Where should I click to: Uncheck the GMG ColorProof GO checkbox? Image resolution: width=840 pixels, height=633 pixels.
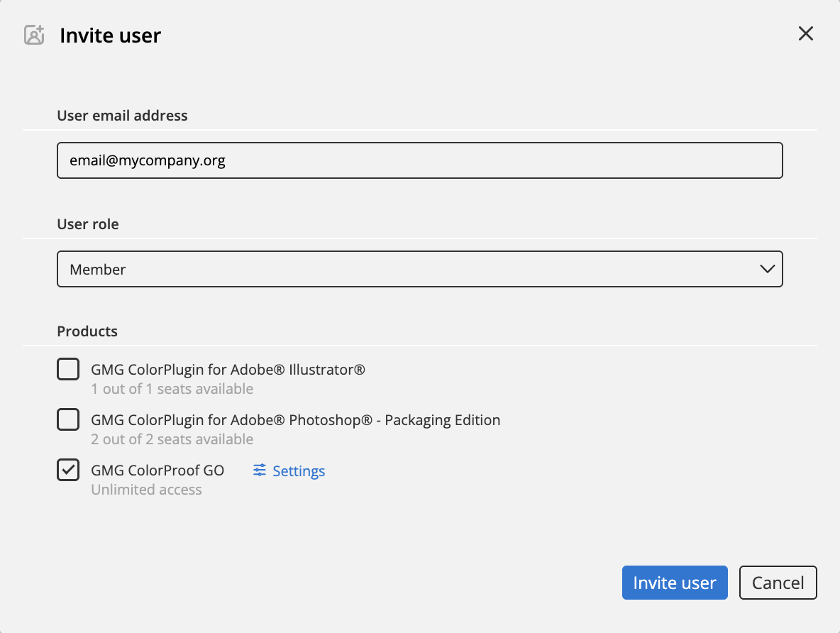68,470
